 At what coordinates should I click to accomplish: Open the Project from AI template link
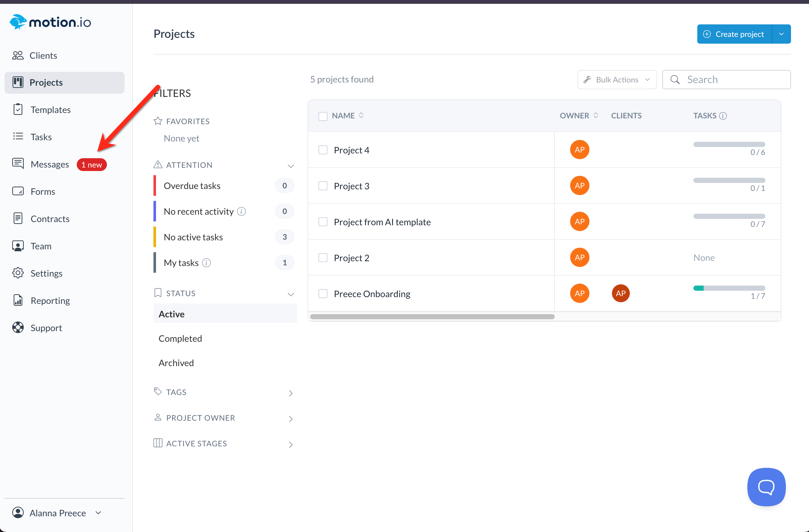click(382, 222)
